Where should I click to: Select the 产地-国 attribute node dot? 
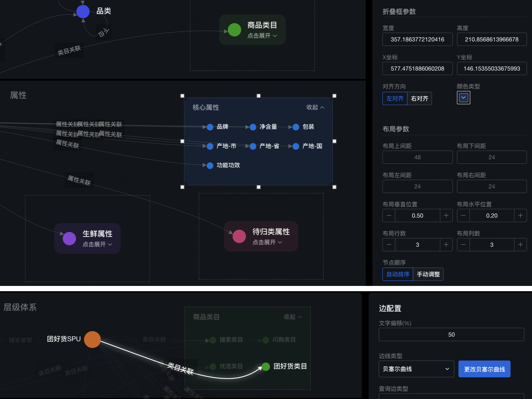point(296,146)
